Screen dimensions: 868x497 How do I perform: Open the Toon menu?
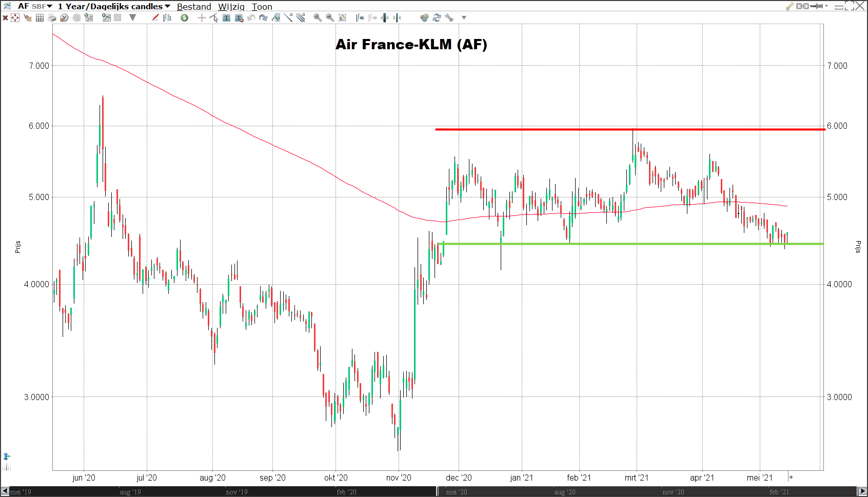(x=262, y=7)
